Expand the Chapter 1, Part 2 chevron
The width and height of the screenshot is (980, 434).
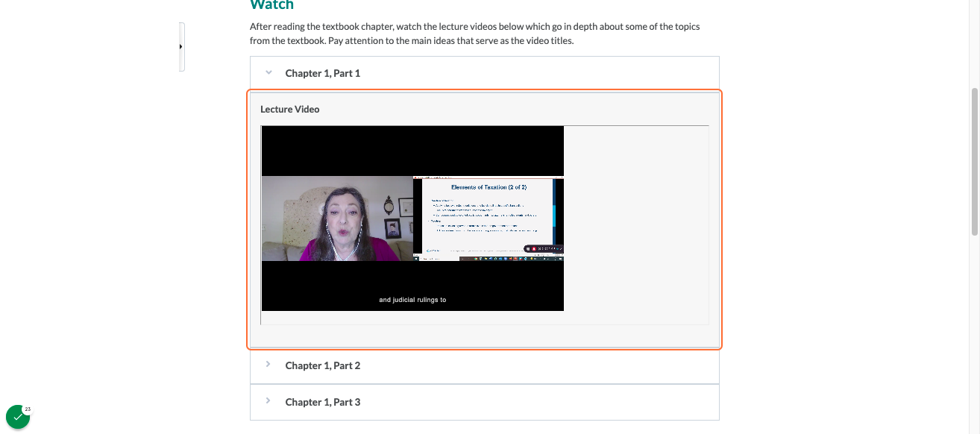pyautogui.click(x=268, y=365)
